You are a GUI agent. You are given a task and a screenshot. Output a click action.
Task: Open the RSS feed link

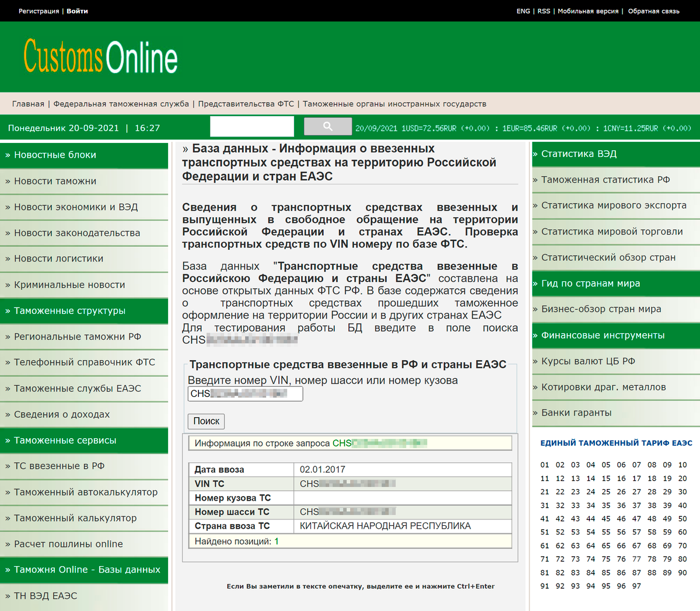pyautogui.click(x=544, y=11)
